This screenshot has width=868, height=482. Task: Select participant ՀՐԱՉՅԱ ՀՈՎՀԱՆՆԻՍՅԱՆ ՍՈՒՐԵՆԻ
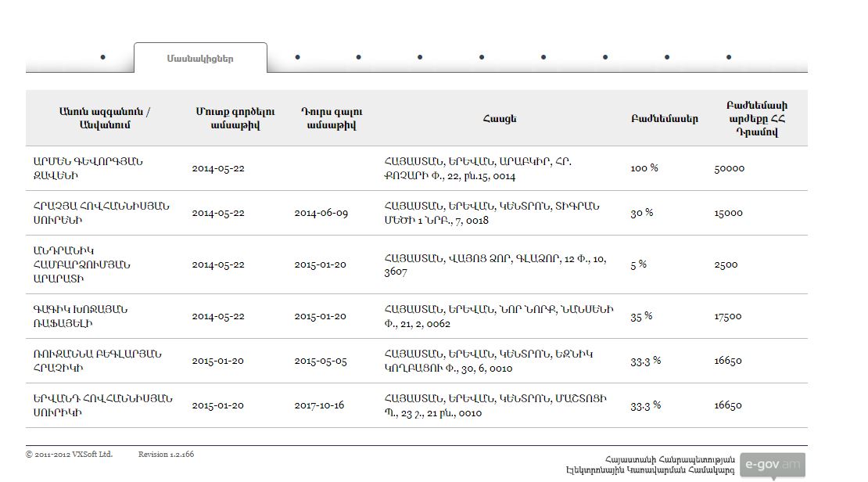[101, 213]
